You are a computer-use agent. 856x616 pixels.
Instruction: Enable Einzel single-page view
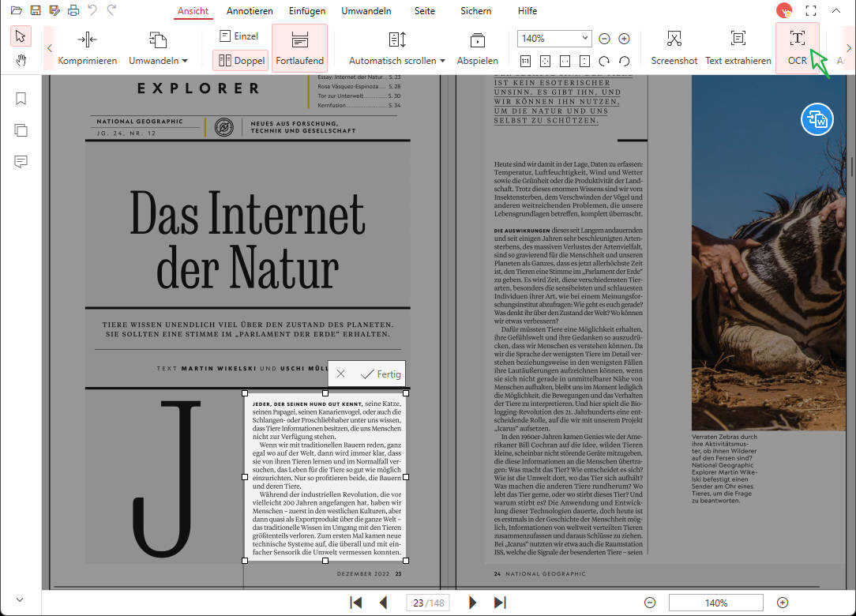point(238,36)
